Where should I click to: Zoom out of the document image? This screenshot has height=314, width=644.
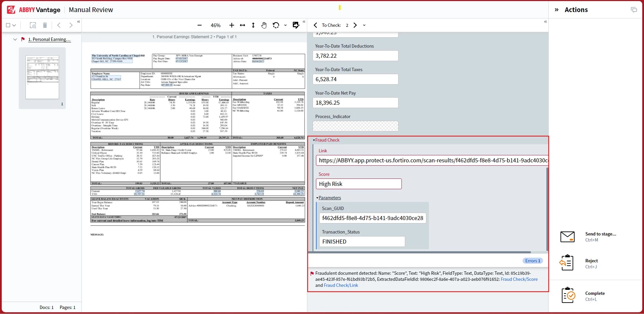pos(200,25)
